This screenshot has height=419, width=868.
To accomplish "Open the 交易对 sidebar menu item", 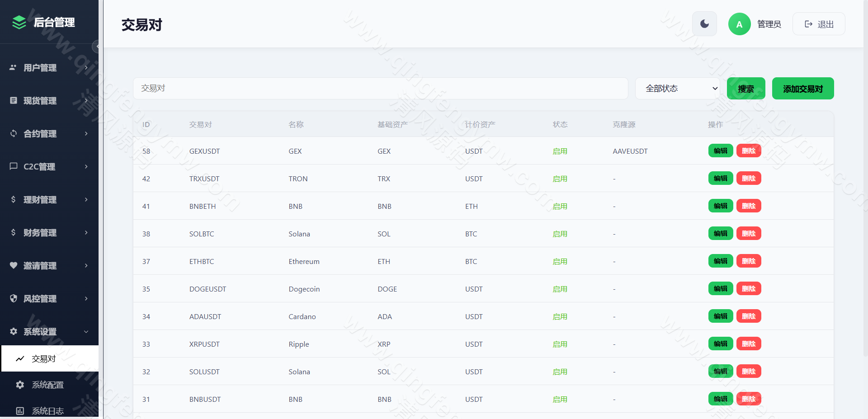I will (50, 358).
